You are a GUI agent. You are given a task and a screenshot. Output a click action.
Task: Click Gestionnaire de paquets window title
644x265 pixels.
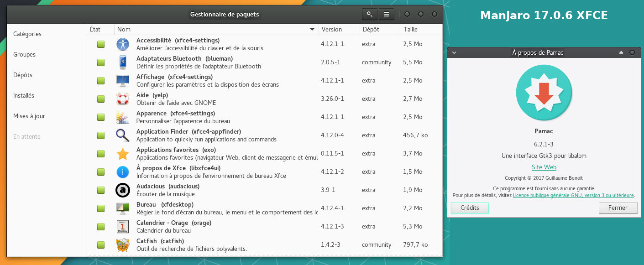(225, 14)
